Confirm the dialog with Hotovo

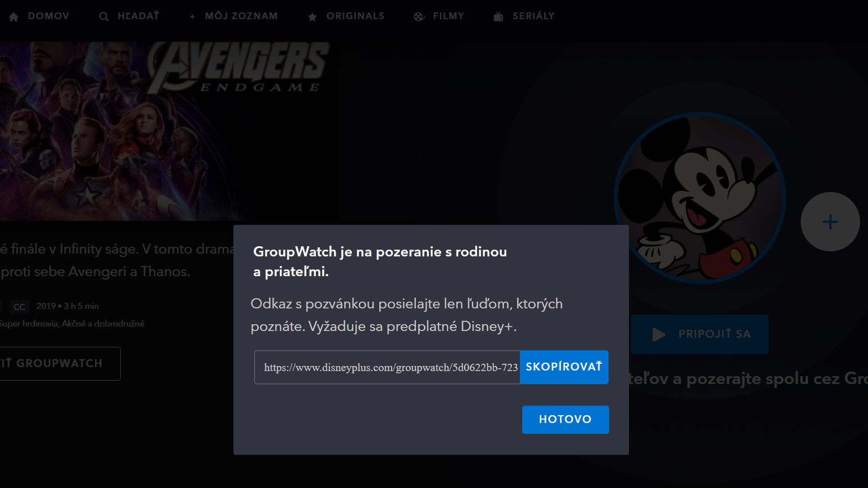point(565,420)
